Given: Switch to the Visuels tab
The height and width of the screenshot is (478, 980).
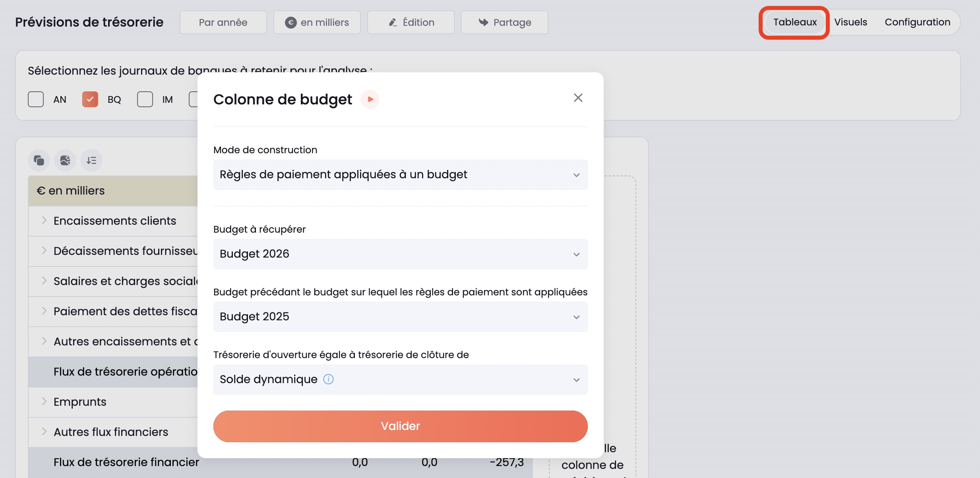Looking at the screenshot, I should click(851, 22).
